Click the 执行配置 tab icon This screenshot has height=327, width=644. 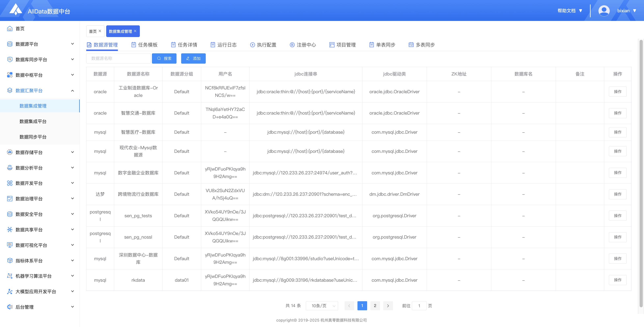(252, 45)
